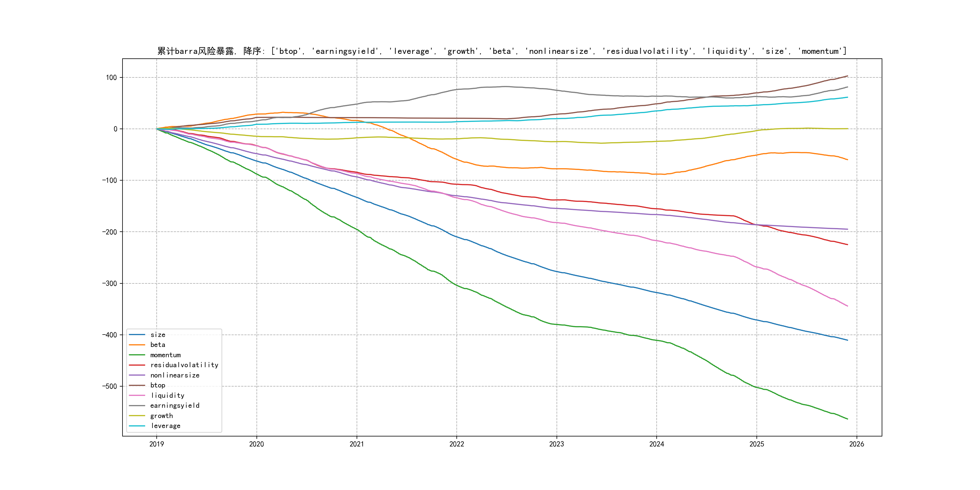
Task: Click the 2019 x-axis tick label
Action: [156, 444]
